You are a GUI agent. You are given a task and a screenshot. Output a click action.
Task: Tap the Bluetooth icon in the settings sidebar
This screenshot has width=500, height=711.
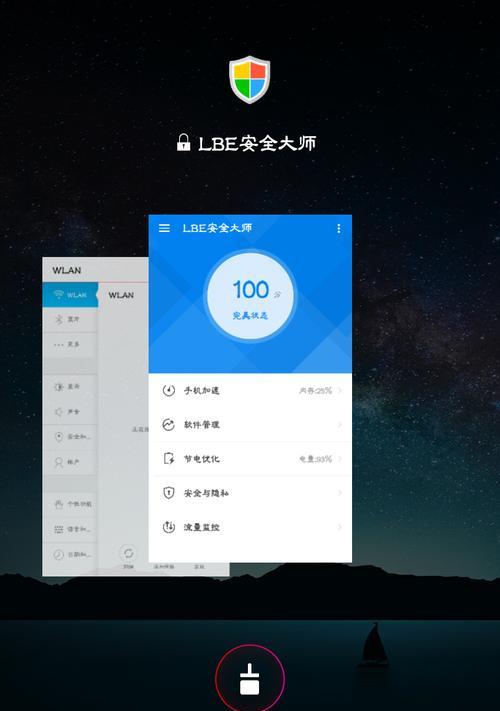click(58, 319)
